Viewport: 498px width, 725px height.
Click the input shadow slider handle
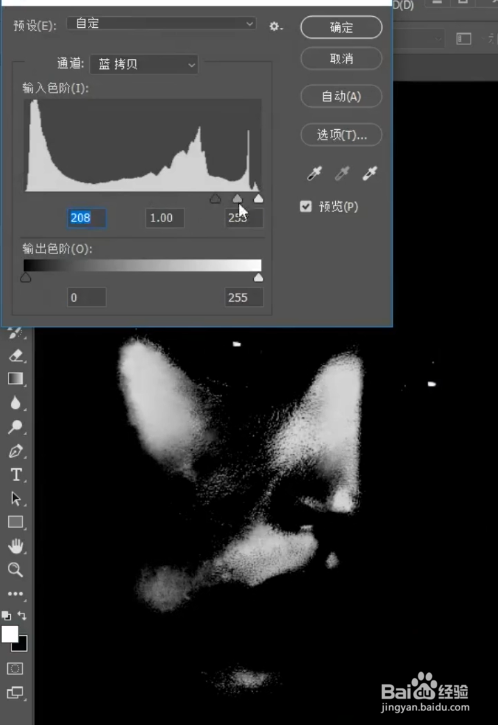(x=215, y=199)
